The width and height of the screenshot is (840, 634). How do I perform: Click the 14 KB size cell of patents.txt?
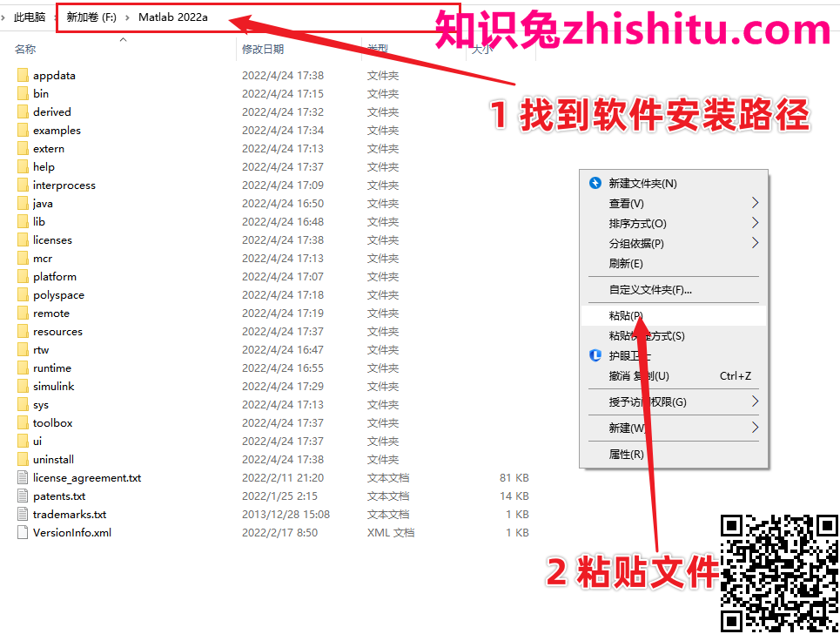tap(514, 496)
